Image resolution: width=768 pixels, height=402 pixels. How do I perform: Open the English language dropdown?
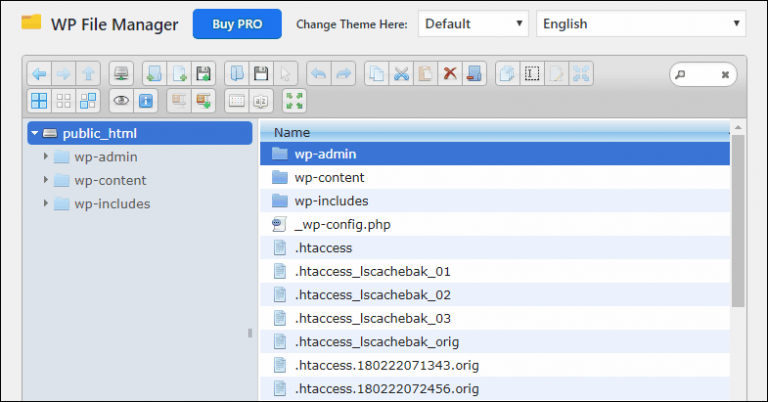[640, 23]
